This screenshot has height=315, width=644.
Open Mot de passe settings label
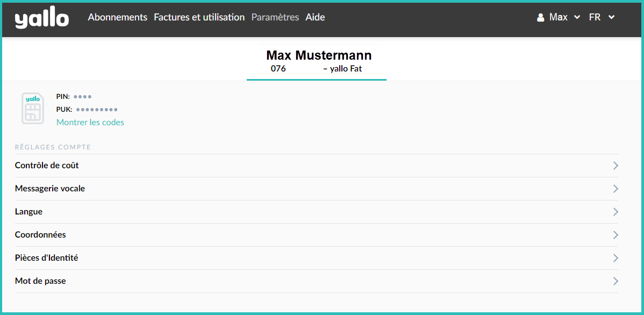[x=40, y=281]
